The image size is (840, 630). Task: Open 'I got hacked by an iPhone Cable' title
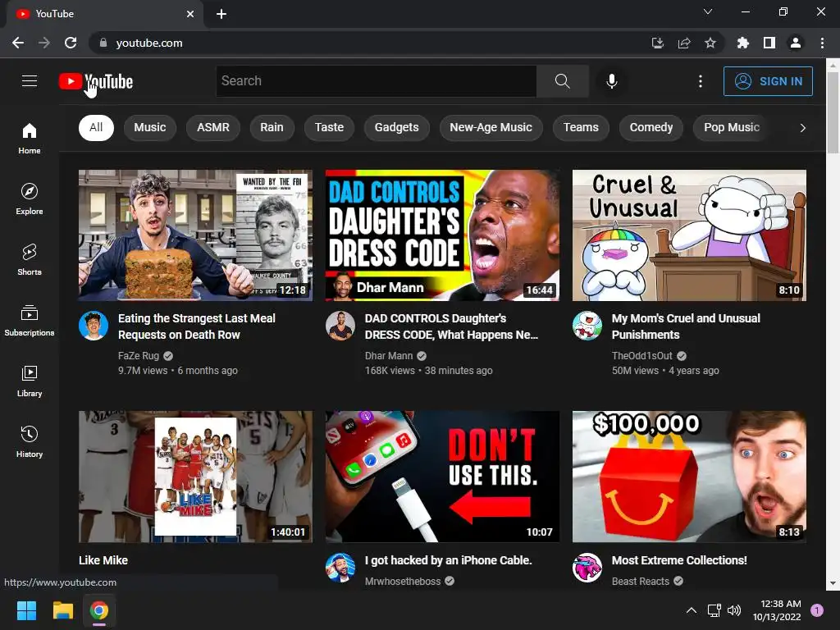pos(449,560)
